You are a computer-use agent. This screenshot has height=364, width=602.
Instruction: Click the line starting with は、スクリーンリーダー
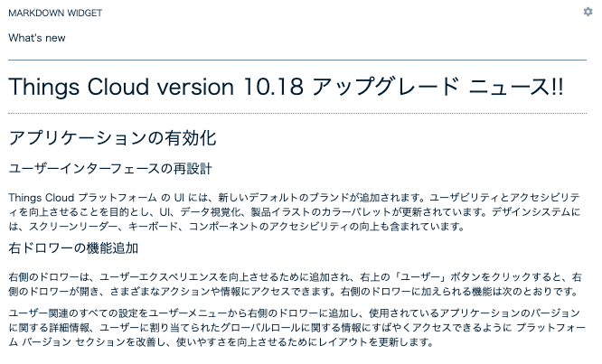tap(237, 227)
